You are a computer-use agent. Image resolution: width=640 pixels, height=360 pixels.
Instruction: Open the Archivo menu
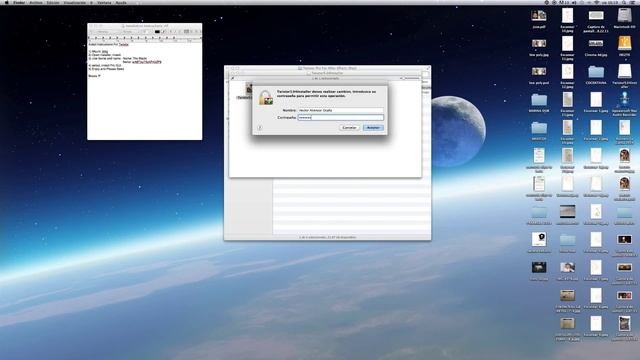(x=36, y=2)
